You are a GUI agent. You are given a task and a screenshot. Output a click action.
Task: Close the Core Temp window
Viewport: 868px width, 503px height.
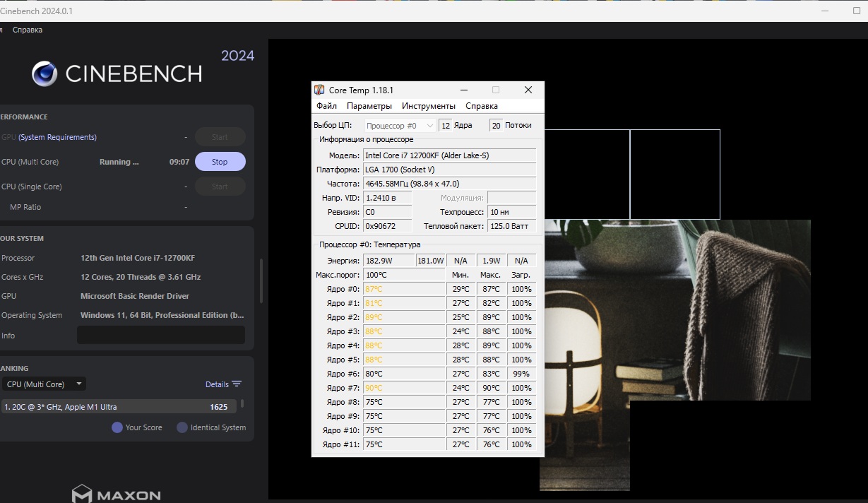[528, 90]
